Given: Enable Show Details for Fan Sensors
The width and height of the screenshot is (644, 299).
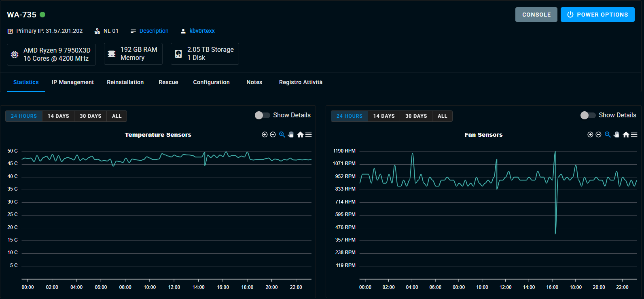Looking at the screenshot, I should pos(588,115).
